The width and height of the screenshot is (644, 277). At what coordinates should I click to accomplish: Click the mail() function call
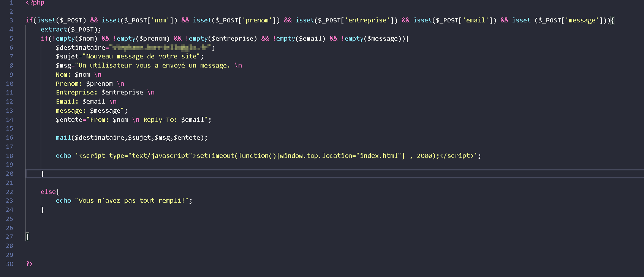[x=131, y=138]
